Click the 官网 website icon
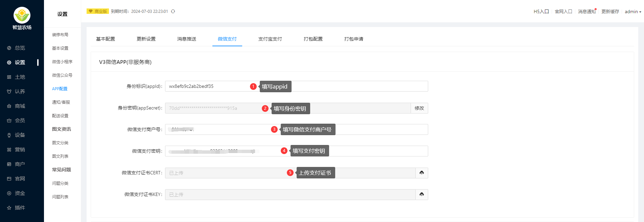Viewport: 644px width, 222px height. point(9,179)
